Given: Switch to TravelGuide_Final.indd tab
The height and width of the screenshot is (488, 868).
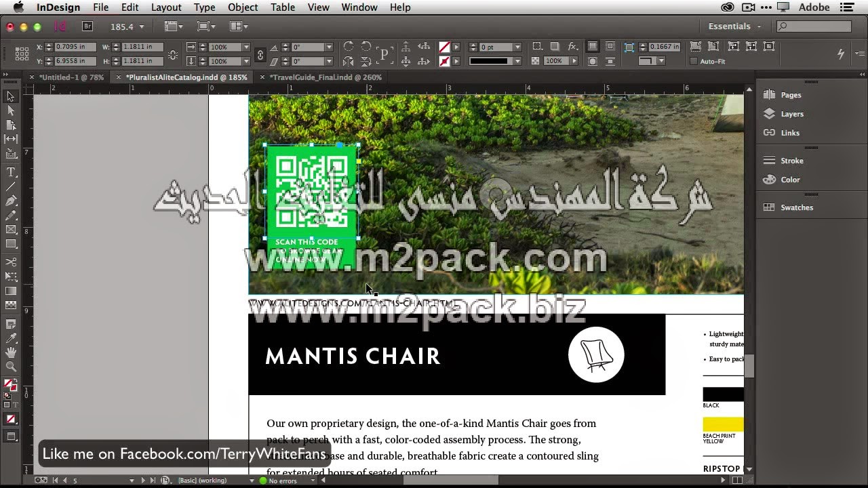Looking at the screenshot, I should (325, 77).
